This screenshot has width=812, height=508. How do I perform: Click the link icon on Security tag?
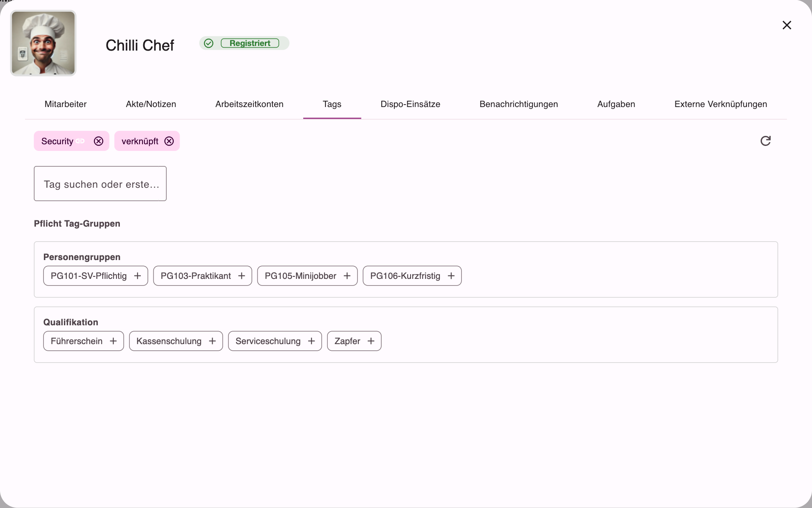click(x=80, y=141)
